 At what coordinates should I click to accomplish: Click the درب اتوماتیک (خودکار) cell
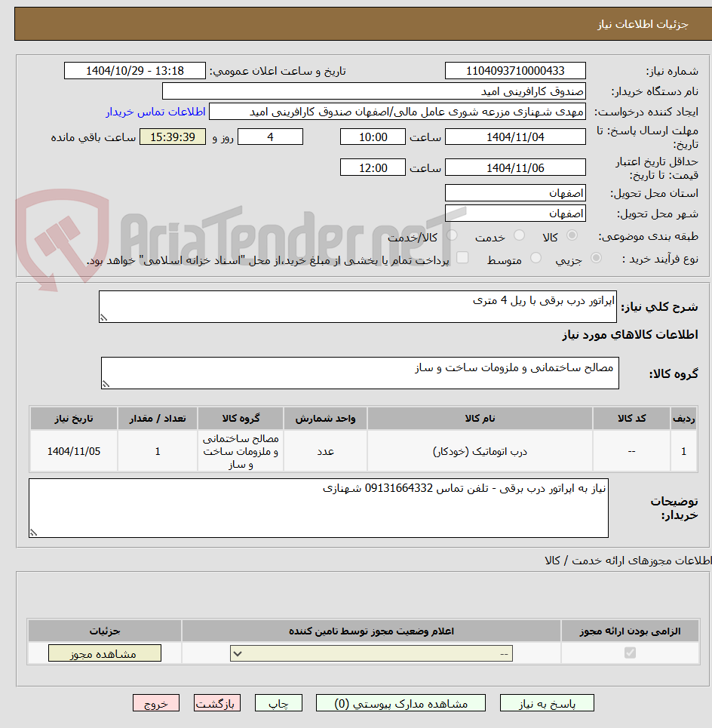pyautogui.click(x=480, y=451)
